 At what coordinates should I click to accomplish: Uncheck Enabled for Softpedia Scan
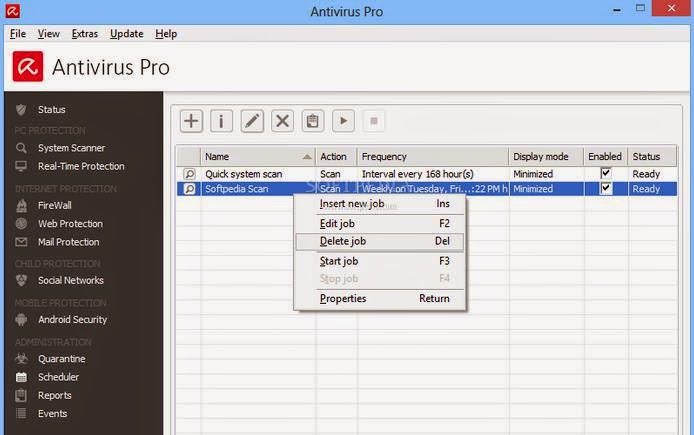tap(605, 189)
